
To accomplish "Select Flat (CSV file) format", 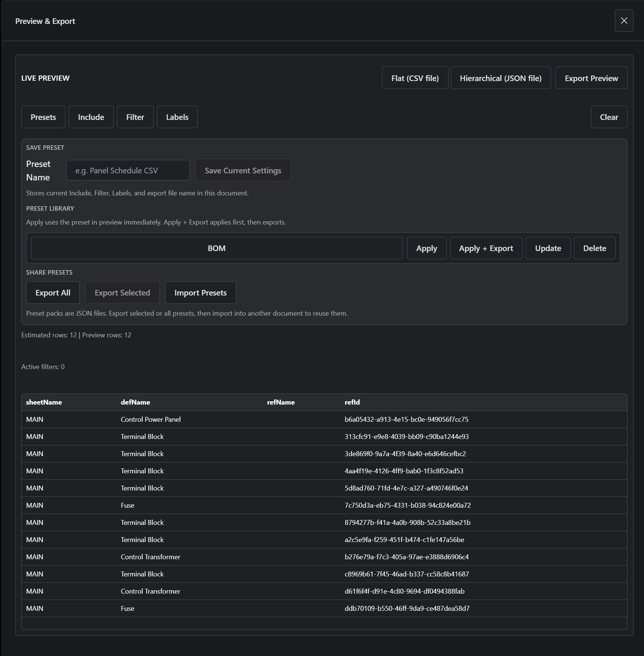I will (415, 78).
